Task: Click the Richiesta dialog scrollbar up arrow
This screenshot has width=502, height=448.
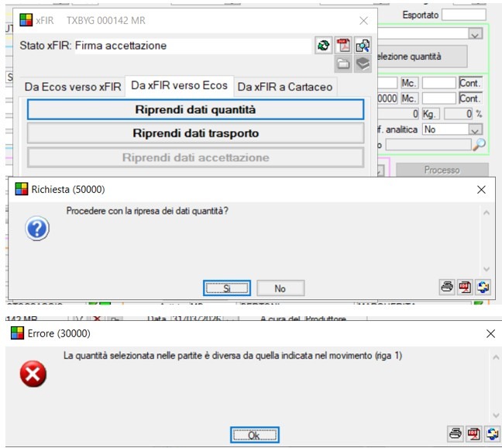Action: coord(486,212)
